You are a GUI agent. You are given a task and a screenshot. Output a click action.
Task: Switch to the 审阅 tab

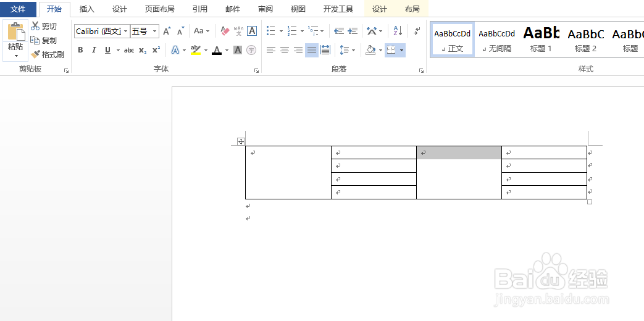(x=266, y=9)
